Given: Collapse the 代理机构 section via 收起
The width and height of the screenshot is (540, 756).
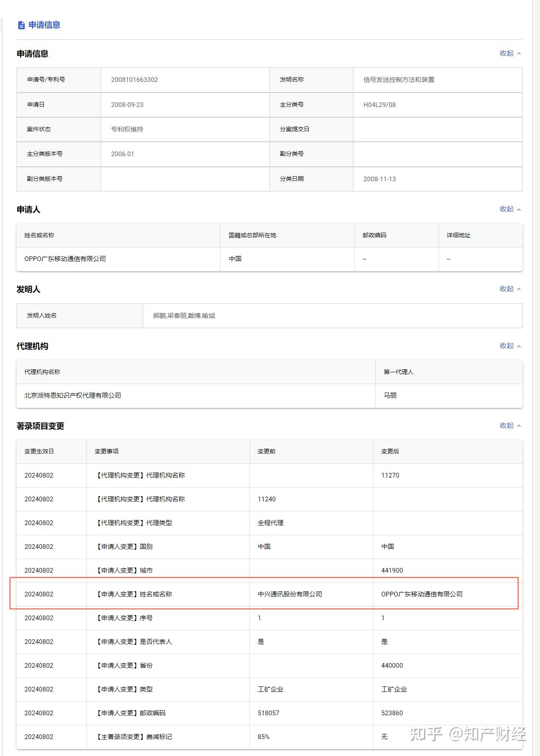Looking at the screenshot, I should click(510, 346).
